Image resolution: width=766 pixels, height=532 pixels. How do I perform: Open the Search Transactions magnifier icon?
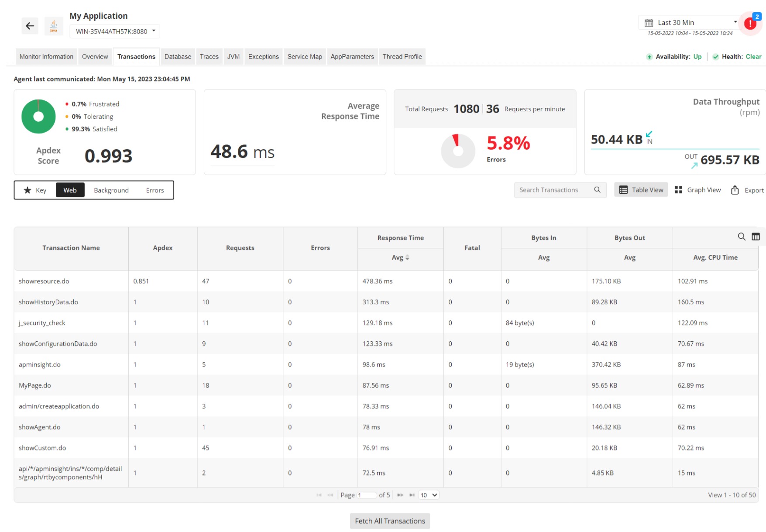[x=597, y=189]
